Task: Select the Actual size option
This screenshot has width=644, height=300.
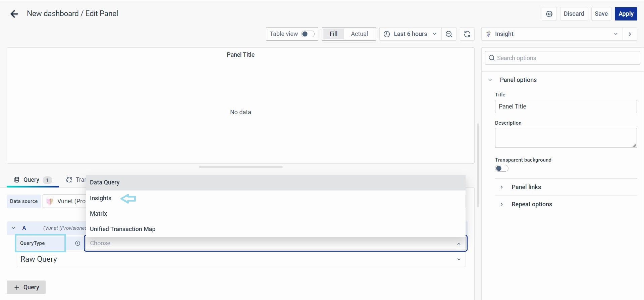Action: tap(359, 34)
